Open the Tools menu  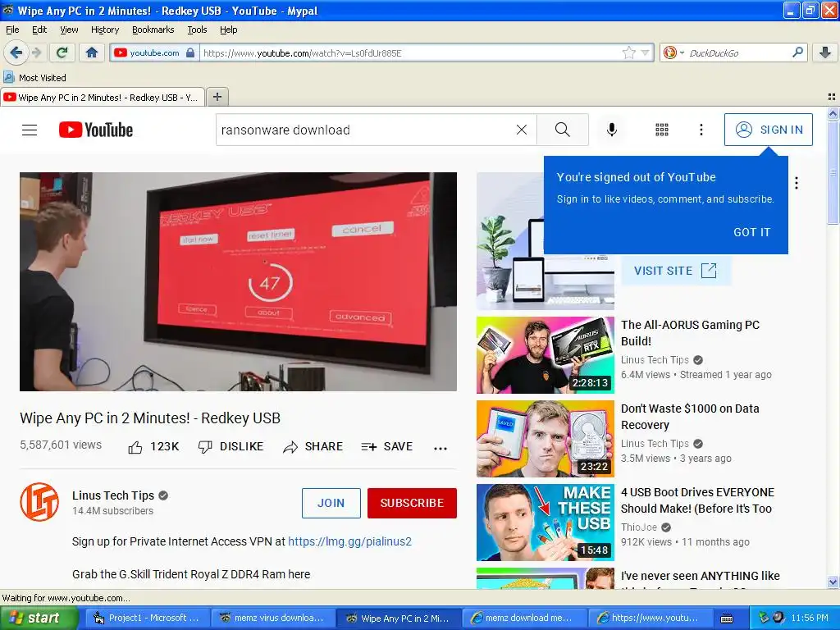pos(197,30)
